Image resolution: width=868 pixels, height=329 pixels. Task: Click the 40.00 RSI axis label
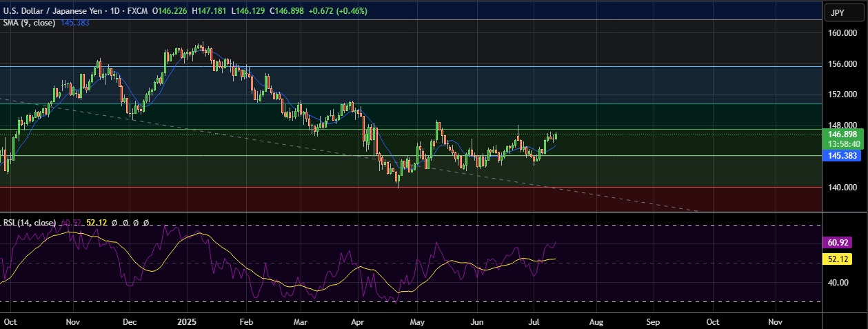pos(837,282)
